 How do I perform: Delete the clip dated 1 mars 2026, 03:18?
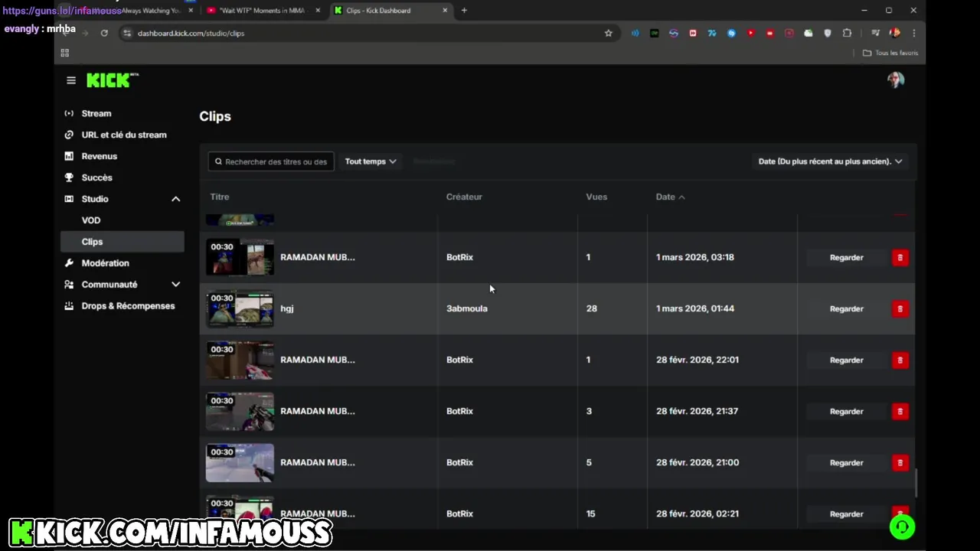tap(900, 258)
